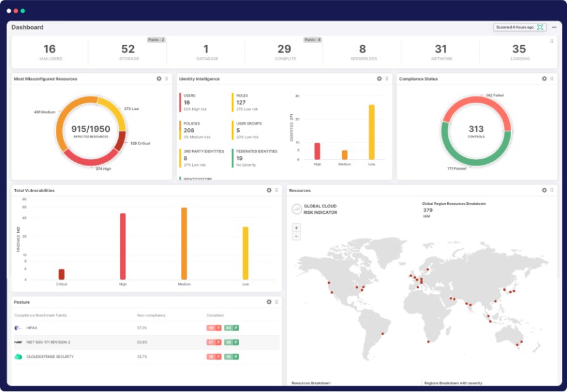Screen dimensions: 567x392
Task: Click drag handle of Compliance Status panel
Action: (552, 79)
